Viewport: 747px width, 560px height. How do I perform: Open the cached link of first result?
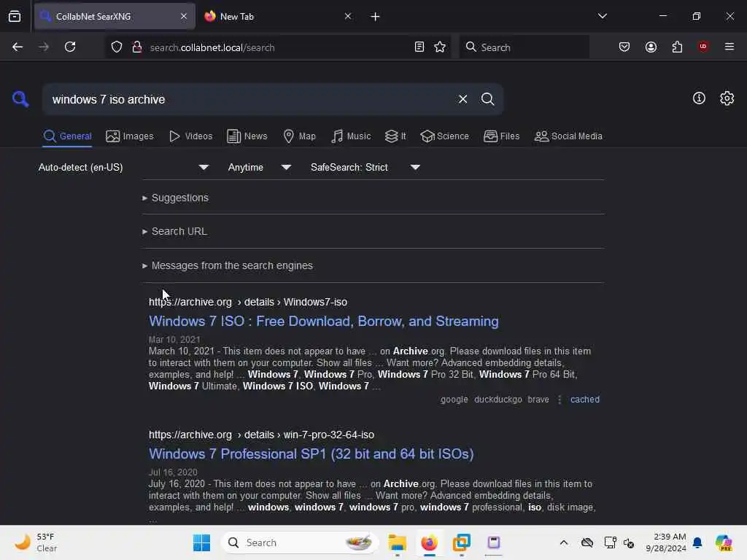[584, 400]
